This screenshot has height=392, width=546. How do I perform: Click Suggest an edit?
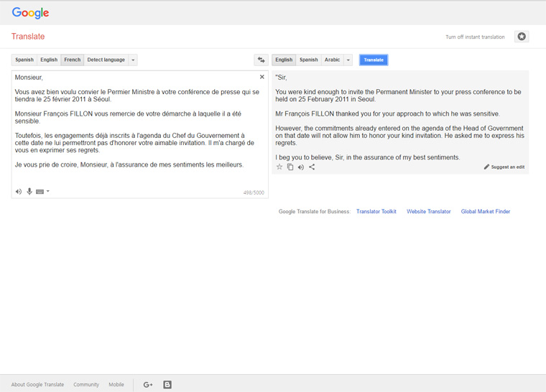click(504, 167)
